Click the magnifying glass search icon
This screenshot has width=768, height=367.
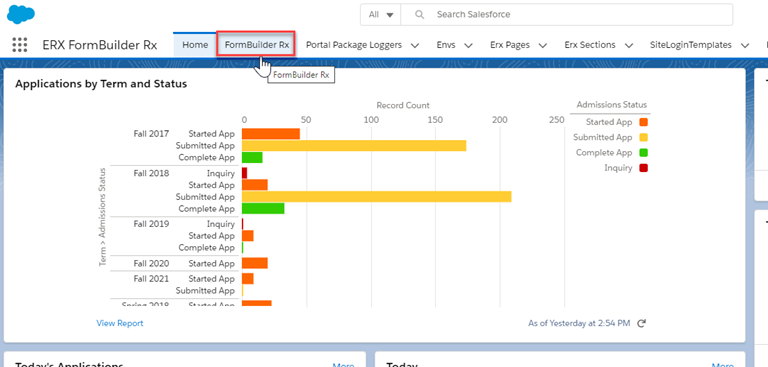pos(419,15)
